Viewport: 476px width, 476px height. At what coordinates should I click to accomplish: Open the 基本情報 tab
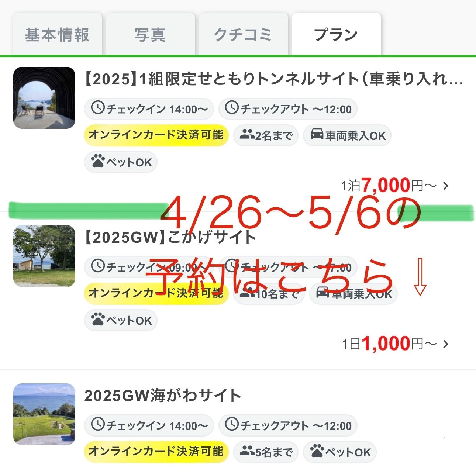[x=57, y=34]
